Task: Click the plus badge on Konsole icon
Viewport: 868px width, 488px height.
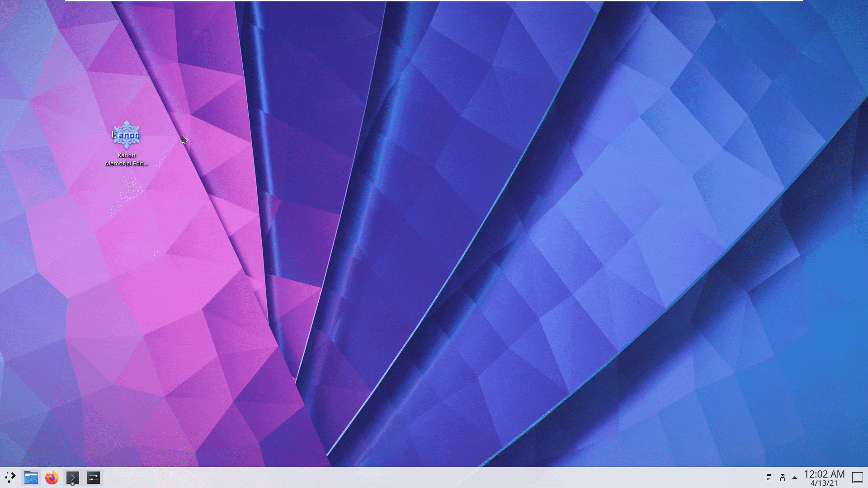Action: pos(73,484)
